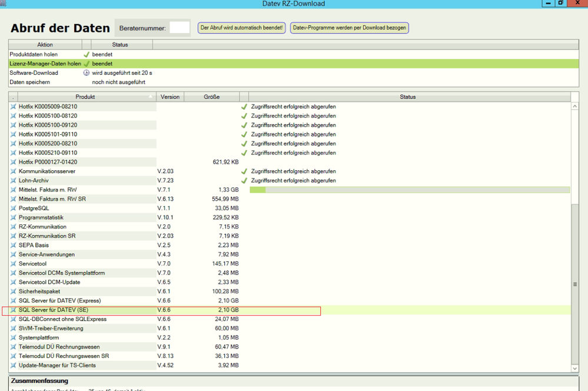
Task: Click clock icon next to Software-Download
Action: 87,73
